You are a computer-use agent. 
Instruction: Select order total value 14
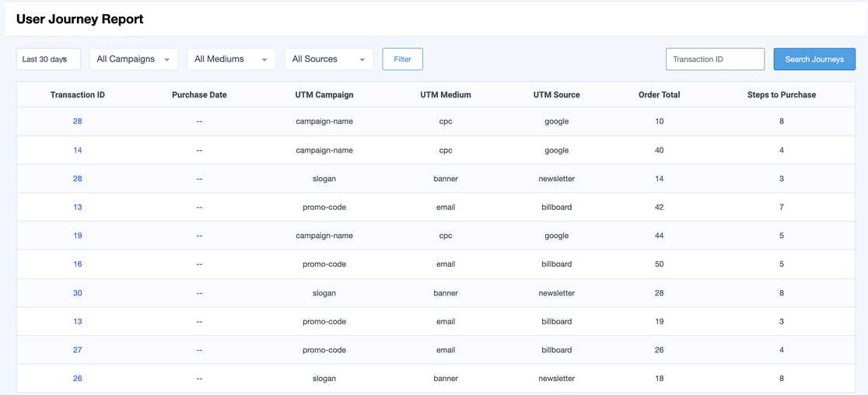pos(660,179)
